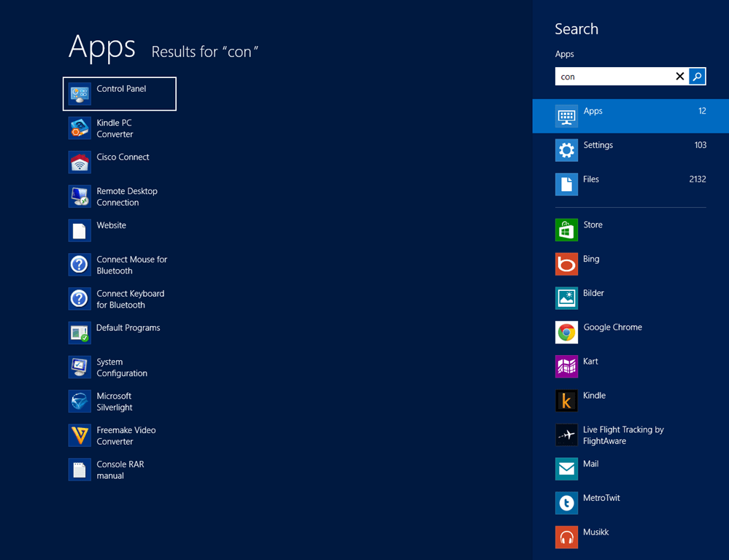
Task: Switch to Files search category
Action: (x=630, y=184)
